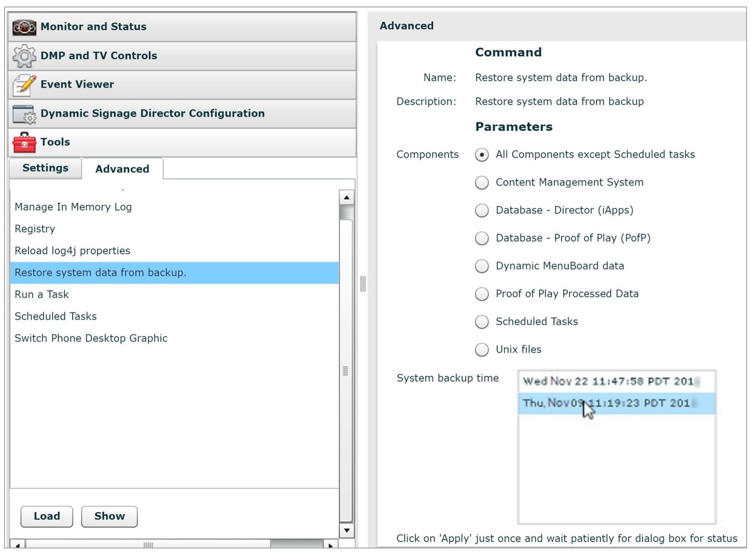The height and width of the screenshot is (554, 756).
Task: Click the DMP and TV Controls gear icon
Action: (x=24, y=56)
